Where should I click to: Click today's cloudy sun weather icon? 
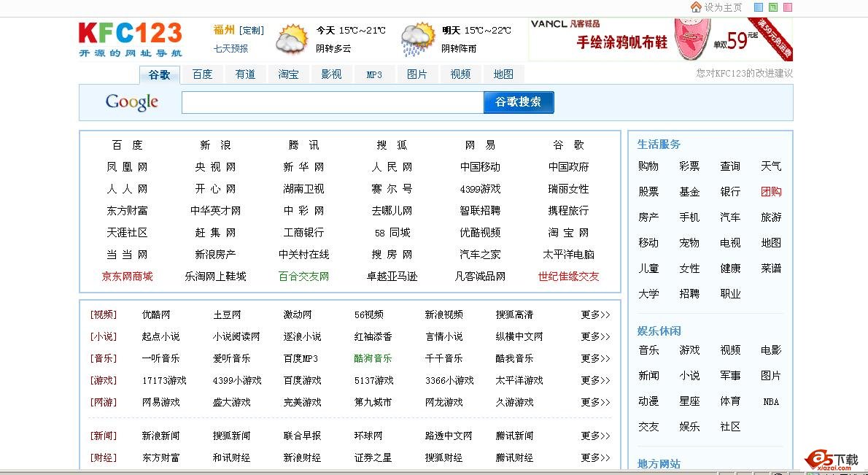point(292,39)
